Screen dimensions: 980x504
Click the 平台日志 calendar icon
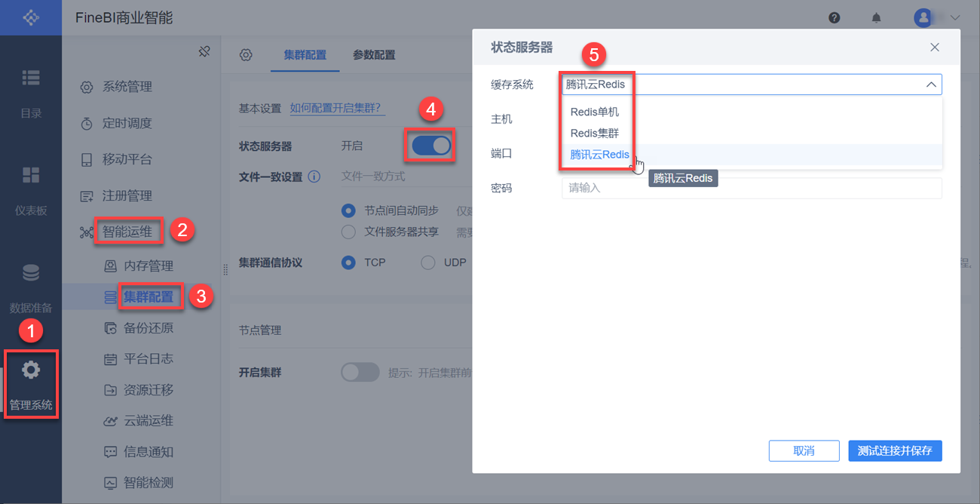[110, 358]
